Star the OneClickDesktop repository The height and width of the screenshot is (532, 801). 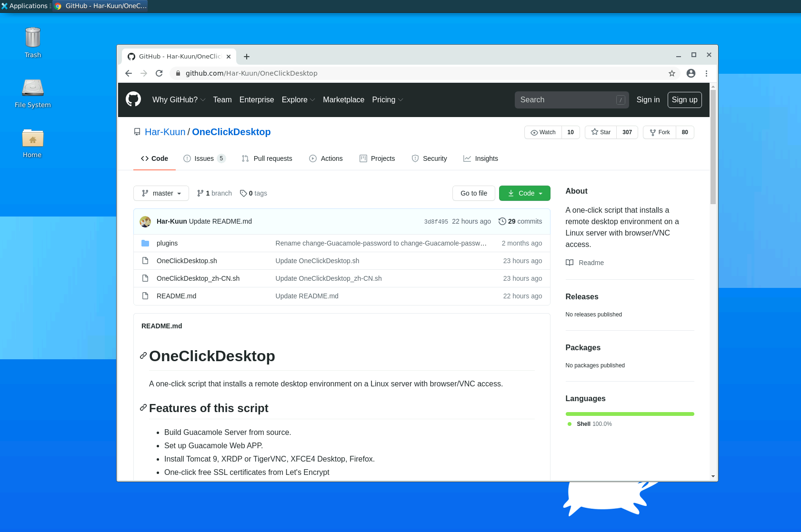[x=601, y=132]
